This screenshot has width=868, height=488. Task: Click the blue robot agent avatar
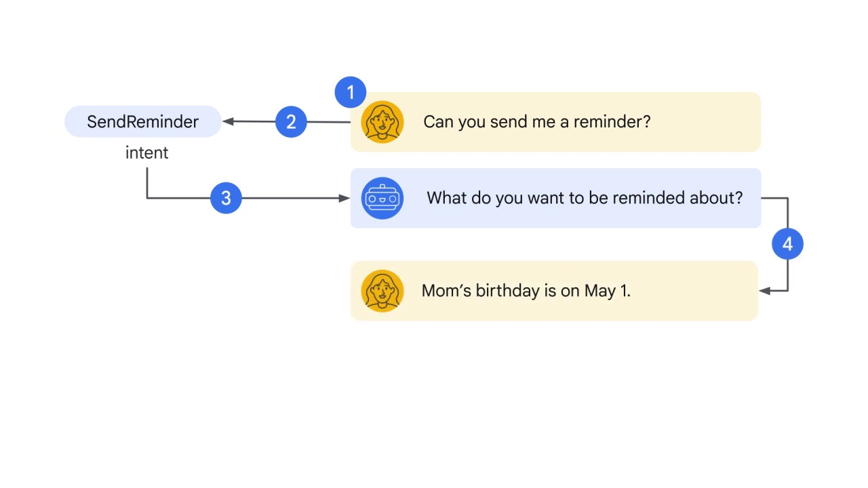(x=382, y=198)
